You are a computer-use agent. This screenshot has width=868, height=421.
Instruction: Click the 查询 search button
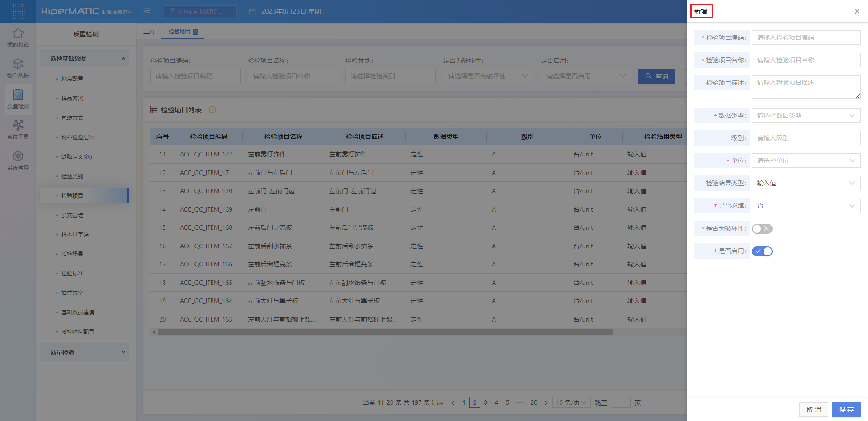tap(657, 76)
